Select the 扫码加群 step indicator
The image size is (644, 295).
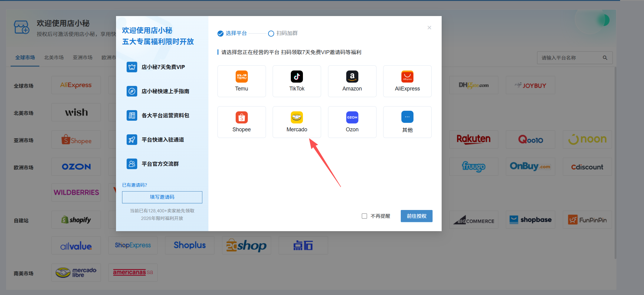283,33
